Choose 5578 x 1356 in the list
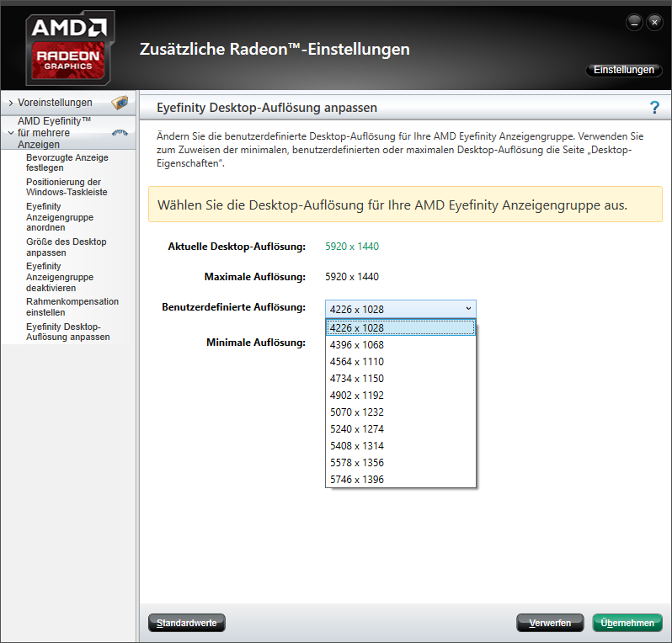Viewport: 672px width, 643px height. point(401,463)
